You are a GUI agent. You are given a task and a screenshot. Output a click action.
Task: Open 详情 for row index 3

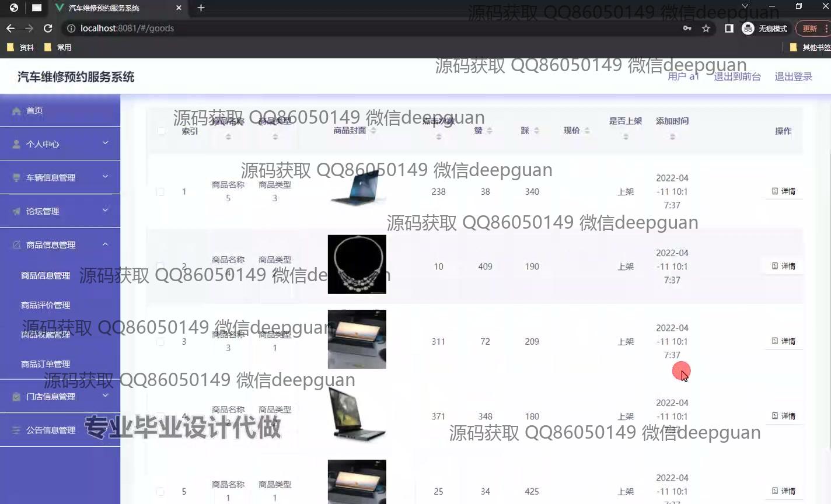[x=784, y=341]
